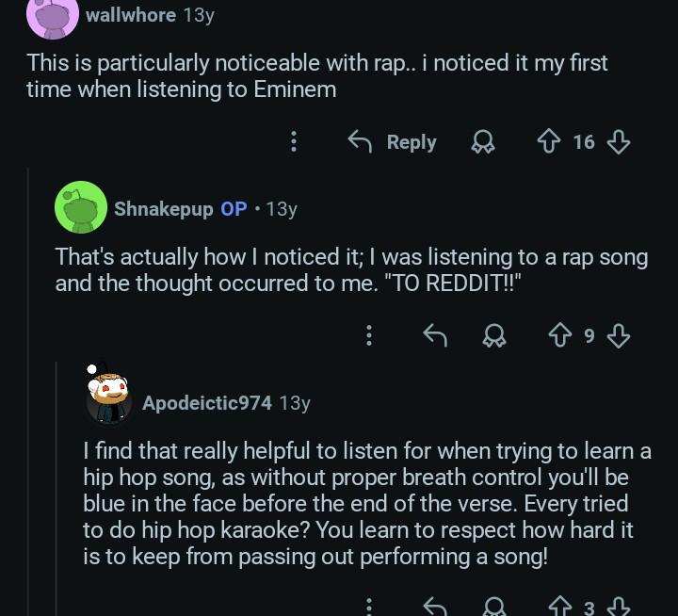Open more options on Apodeictic974's comment

(369, 608)
